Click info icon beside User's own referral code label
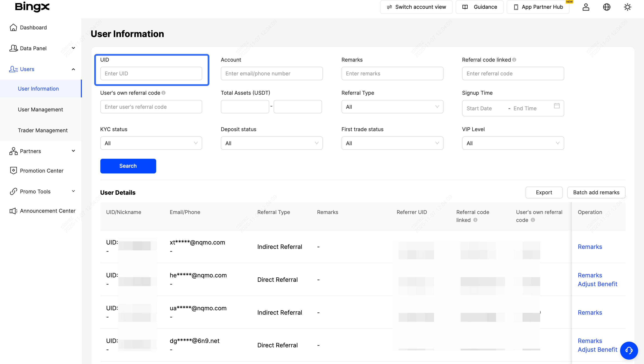The height and width of the screenshot is (364, 644). pos(163,93)
